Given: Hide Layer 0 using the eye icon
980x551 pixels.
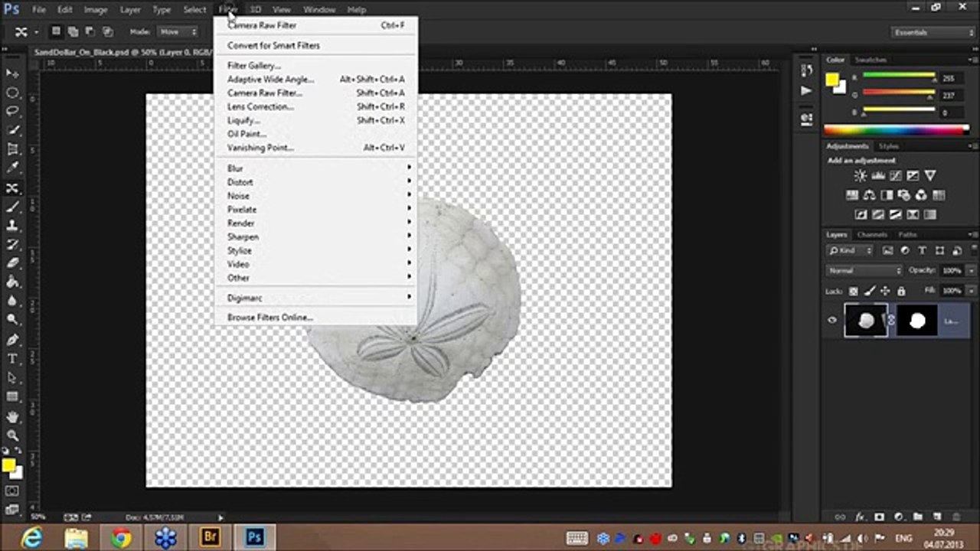Looking at the screenshot, I should 832,321.
